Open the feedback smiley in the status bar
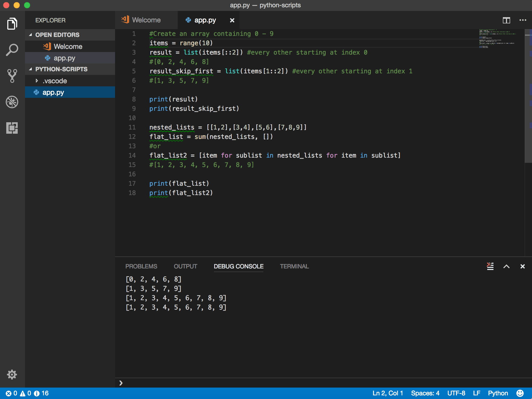This screenshot has width=532, height=399. tap(520, 393)
